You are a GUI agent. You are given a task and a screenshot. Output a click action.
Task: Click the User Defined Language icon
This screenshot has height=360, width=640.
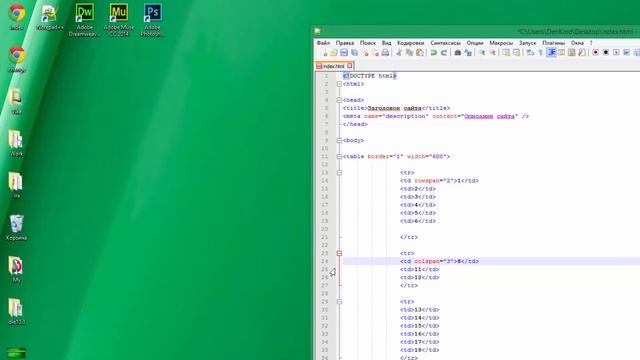click(x=561, y=53)
